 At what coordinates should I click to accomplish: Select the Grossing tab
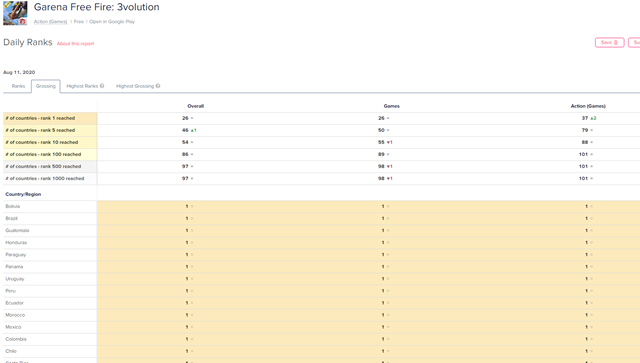click(46, 86)
